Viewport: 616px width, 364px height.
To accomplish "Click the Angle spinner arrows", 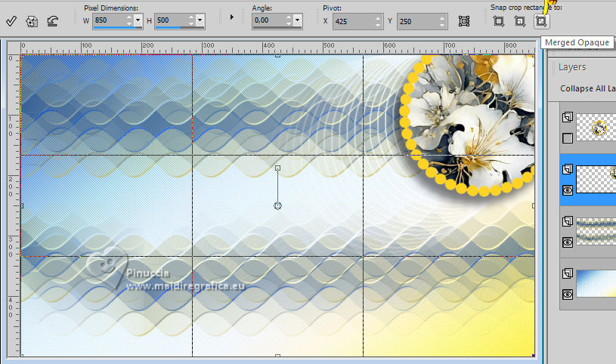I will point(289,20).
